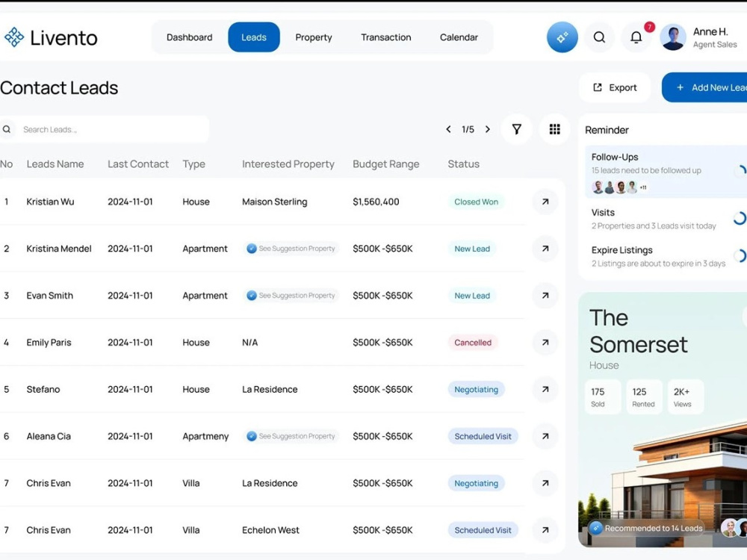Open Anne H. profile avatar
This screenshot has height=560, width=747.
pos(673,37)
